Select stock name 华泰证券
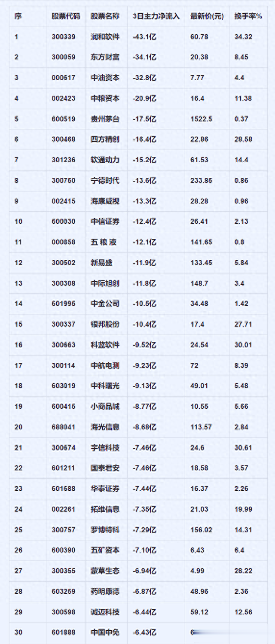This screenshot has height=644, width=275. pyautogui.click(x=105, y=489)
